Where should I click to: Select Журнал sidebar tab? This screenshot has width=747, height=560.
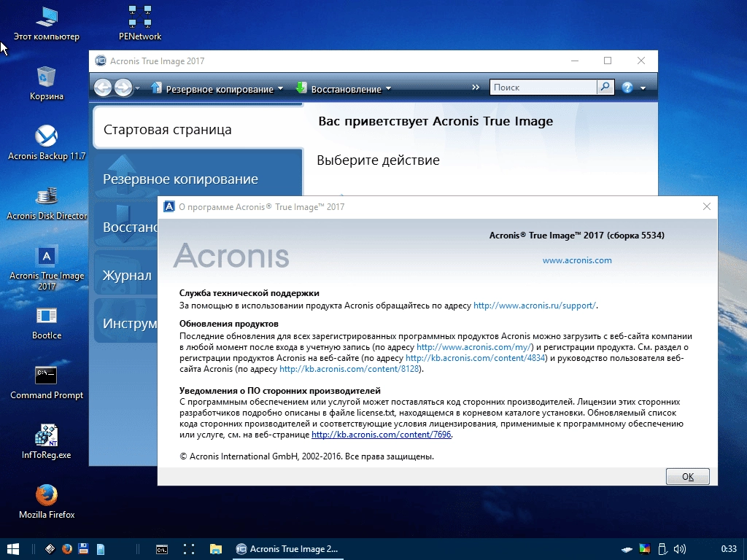[125, 273]
